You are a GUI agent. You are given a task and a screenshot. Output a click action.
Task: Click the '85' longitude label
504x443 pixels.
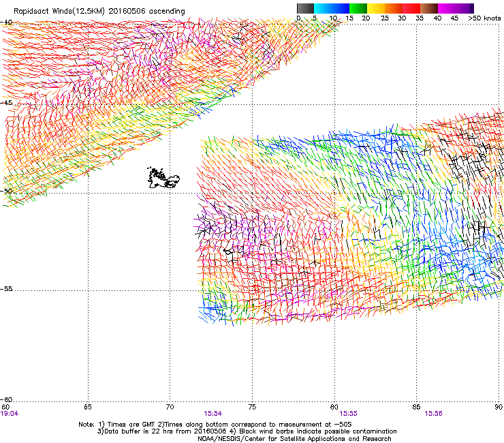(416, 407)
